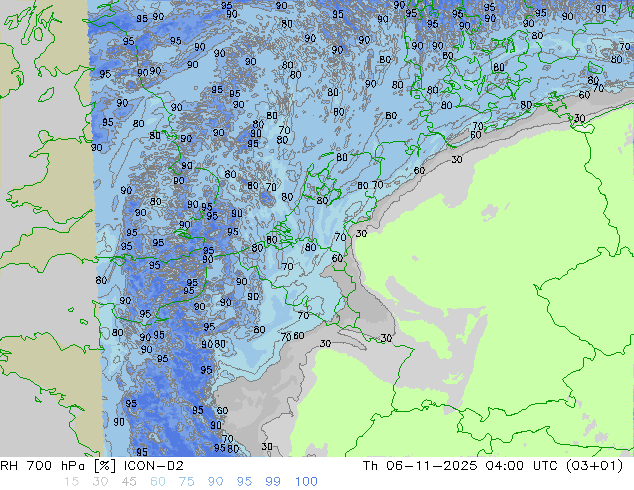
Task: Click the forecast offset '(03+01)'
Action: coord(594,466)
